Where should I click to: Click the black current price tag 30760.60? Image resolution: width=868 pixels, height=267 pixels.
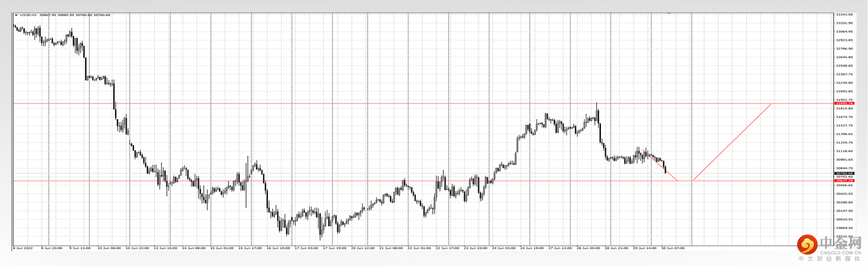[x=844, y=173]
